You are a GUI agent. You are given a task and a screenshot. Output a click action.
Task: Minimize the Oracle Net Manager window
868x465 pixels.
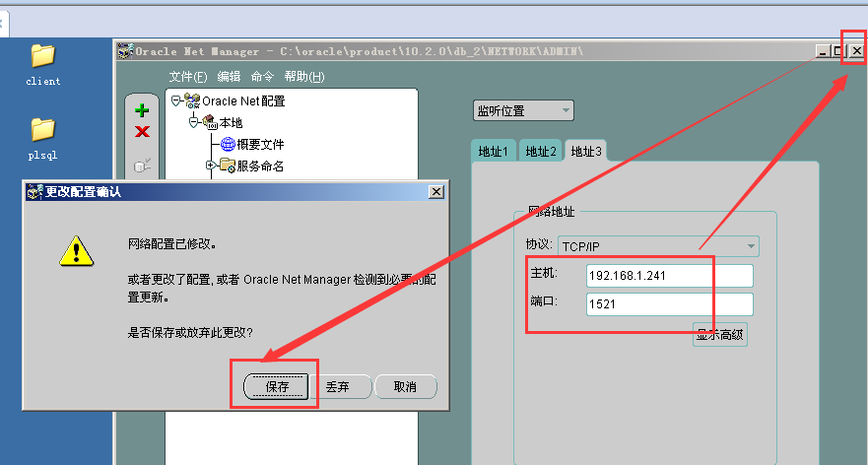pyautogui.click(x=823, y=51)
